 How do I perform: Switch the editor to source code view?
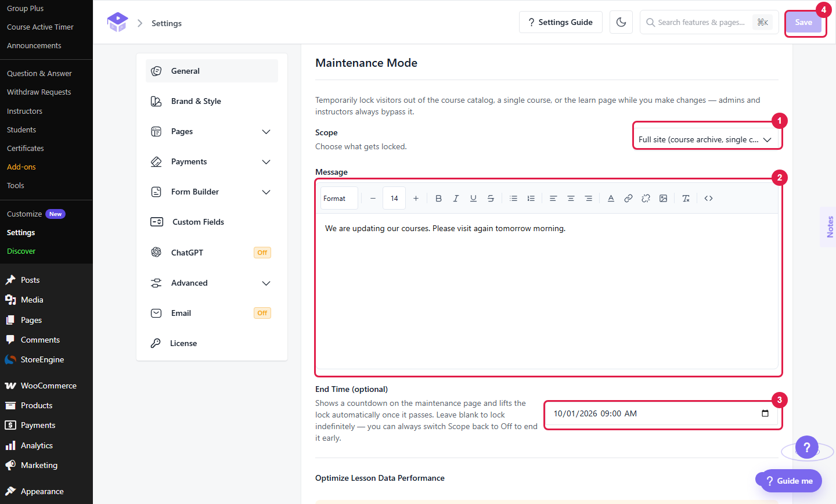tap(709, 199)
